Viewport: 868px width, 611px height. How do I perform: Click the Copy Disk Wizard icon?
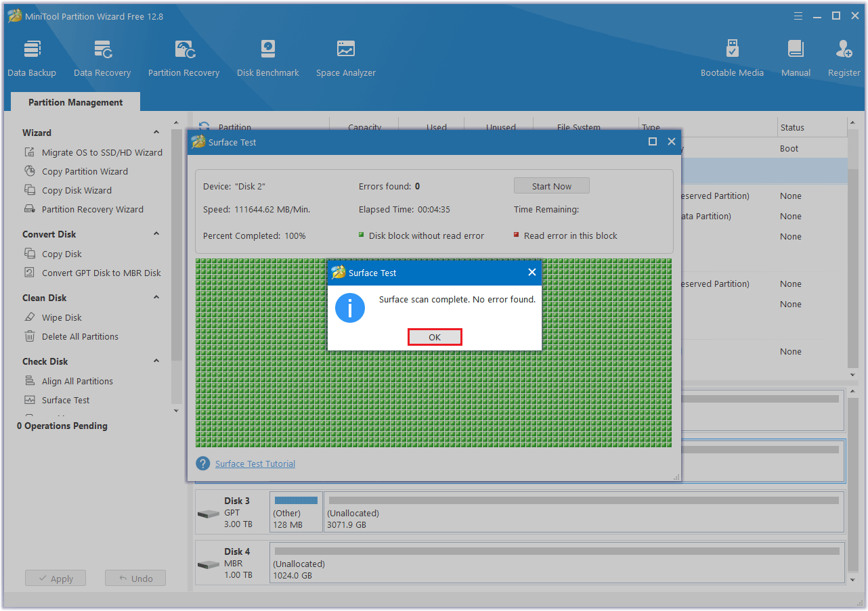(x=30, y=190)
